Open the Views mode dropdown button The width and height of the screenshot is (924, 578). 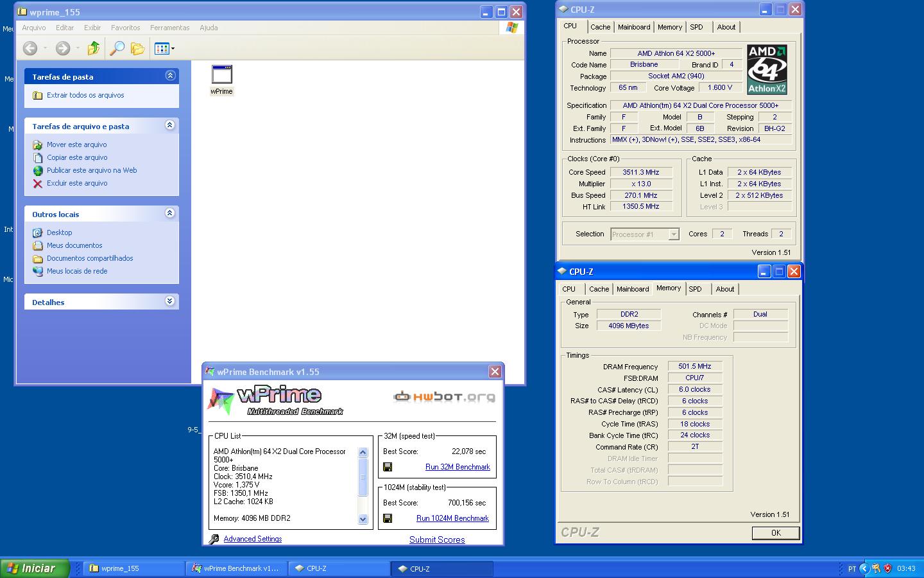click(164, 48)
